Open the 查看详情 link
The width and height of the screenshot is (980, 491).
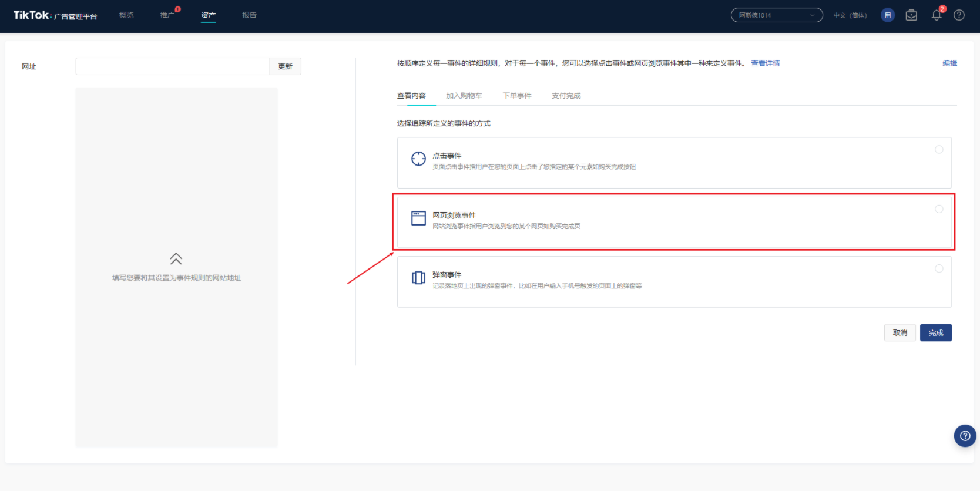pos(765,63)
